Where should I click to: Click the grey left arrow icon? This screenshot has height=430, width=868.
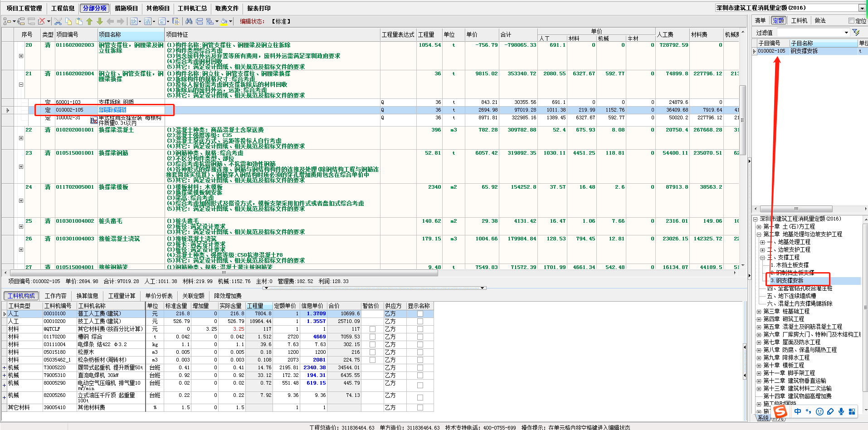110,21
